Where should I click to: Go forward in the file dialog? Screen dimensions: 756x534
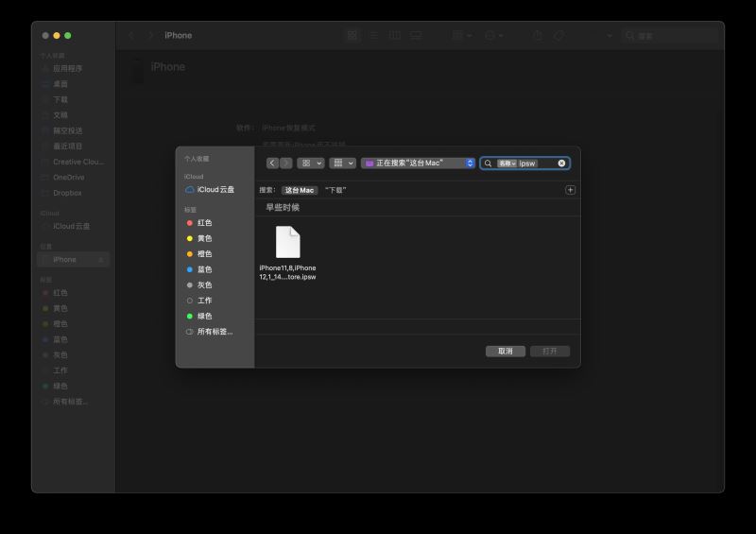tap(286, 164)
